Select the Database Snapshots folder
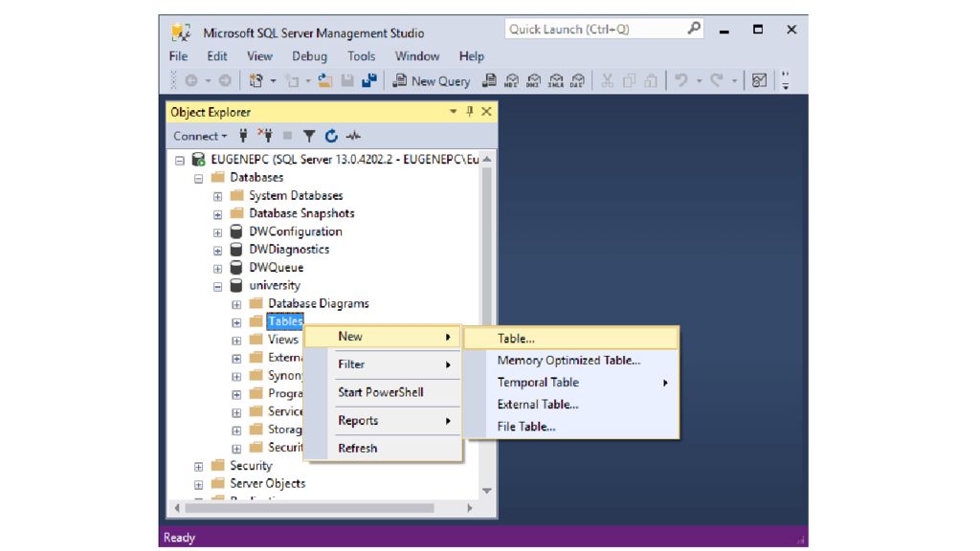 [301, 213]
